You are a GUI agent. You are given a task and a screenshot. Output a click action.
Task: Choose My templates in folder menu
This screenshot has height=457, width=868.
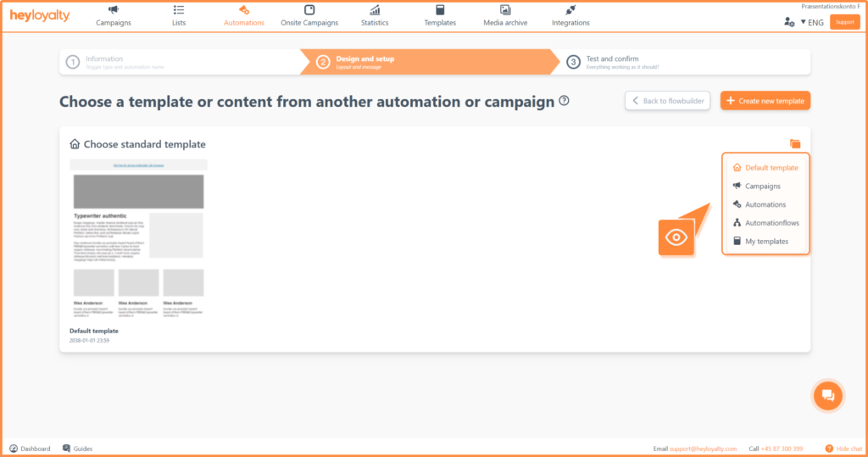click(765, 242)
